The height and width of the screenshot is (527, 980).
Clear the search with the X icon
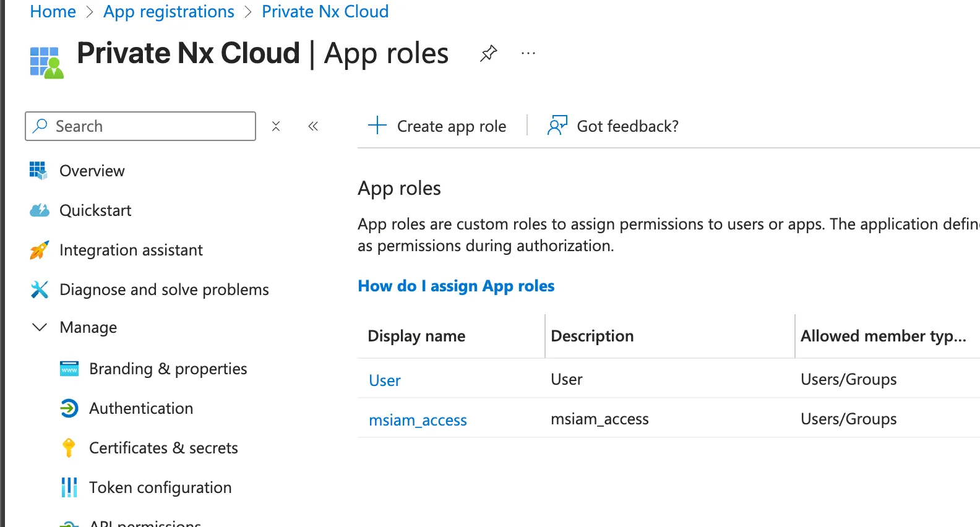[x=276, y=126]
